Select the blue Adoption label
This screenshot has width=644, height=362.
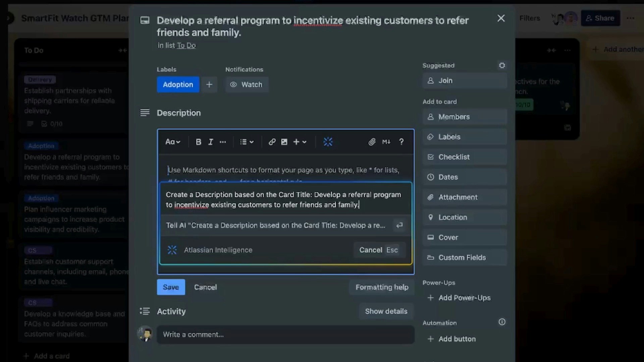tap(178, 84)
